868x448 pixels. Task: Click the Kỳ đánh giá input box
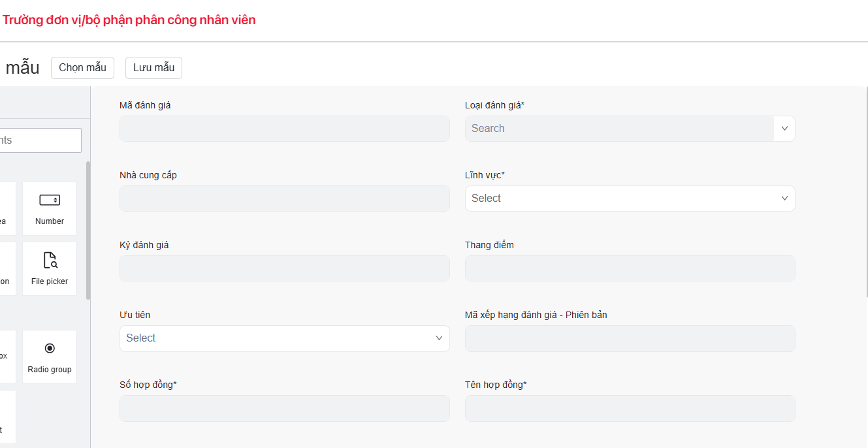(x=284, y=268)
